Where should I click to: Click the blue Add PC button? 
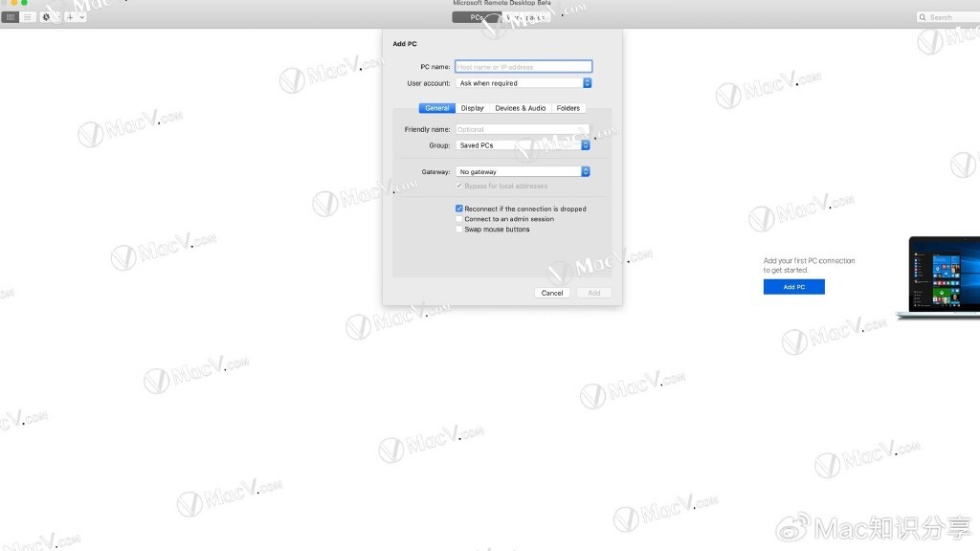tap(793, 287)
